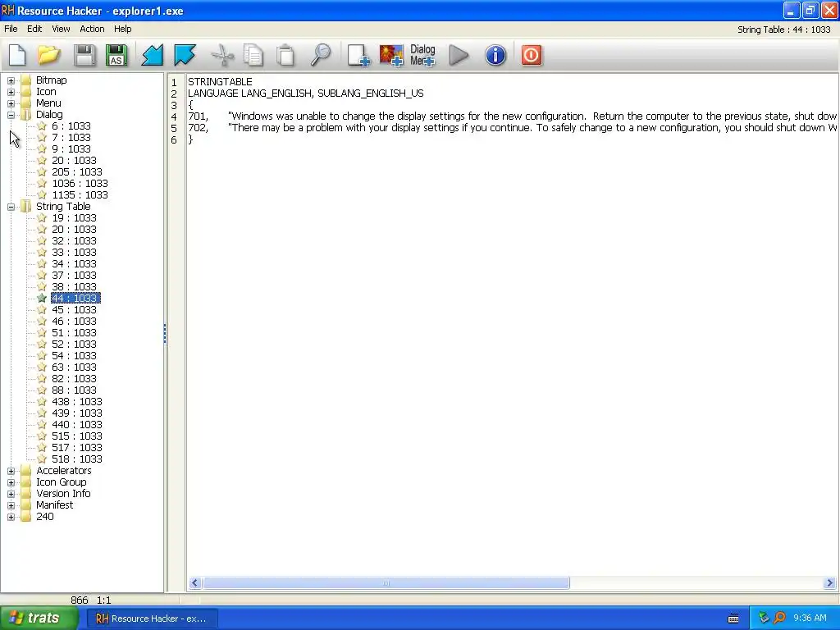840x630 pixels.
Task: Open the Action menu
Action: pyautogui.click(x=92, y=29)
